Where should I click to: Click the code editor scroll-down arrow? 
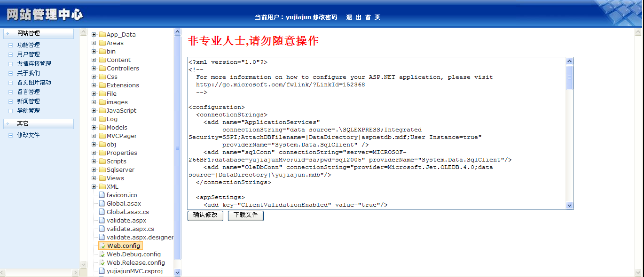[x=570, y=206]
